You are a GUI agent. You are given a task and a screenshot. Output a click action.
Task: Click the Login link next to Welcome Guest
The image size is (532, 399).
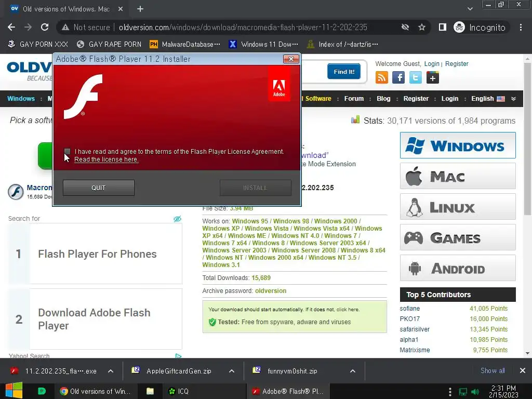click(x=432, y=64)
